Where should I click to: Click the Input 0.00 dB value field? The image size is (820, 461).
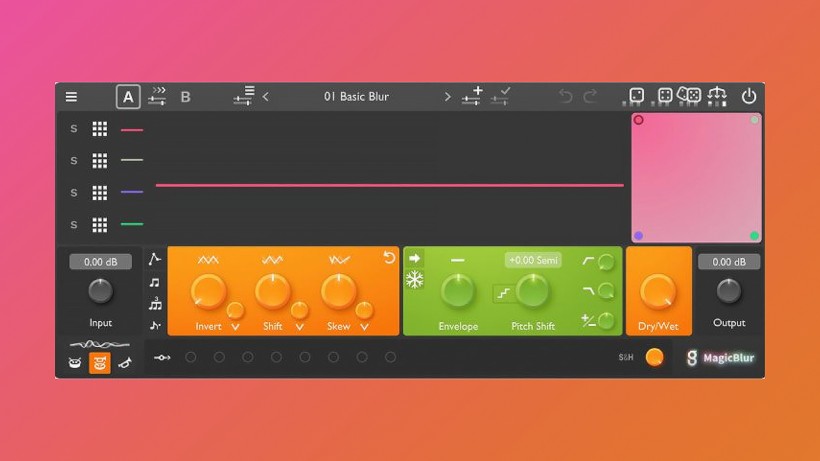tap(100, 262)
